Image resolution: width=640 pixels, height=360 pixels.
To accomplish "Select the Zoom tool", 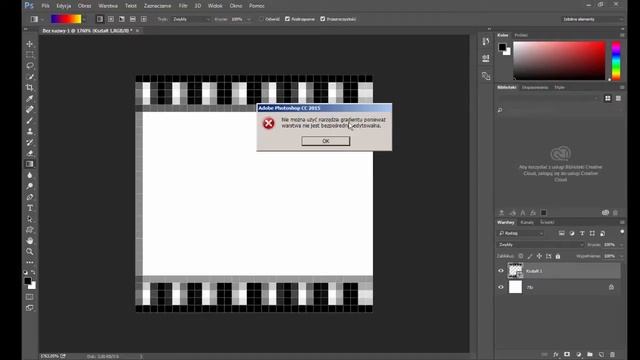I will (x=30, y=251).
